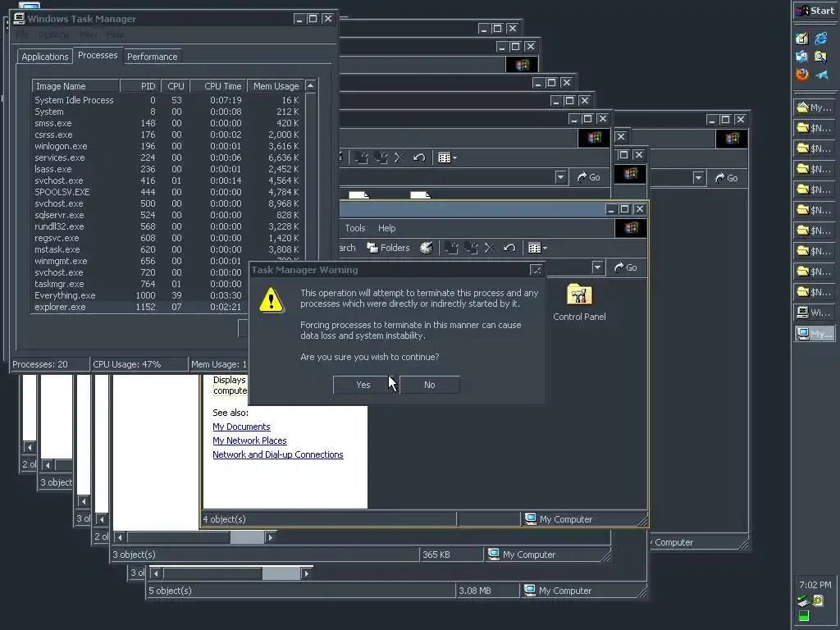The height and width of the screenshot is (630, 840).
Task: Sort processes by Image Name column
Action: tap(75, 85)
